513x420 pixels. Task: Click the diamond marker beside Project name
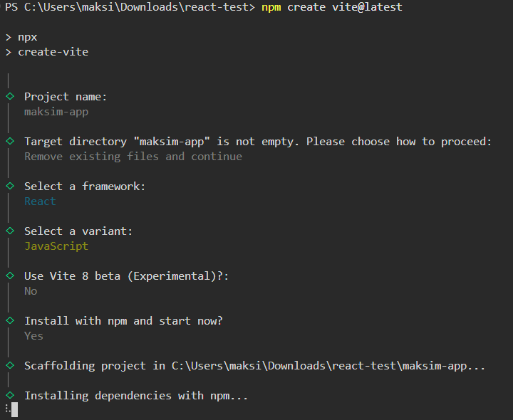tap(10, 96)
